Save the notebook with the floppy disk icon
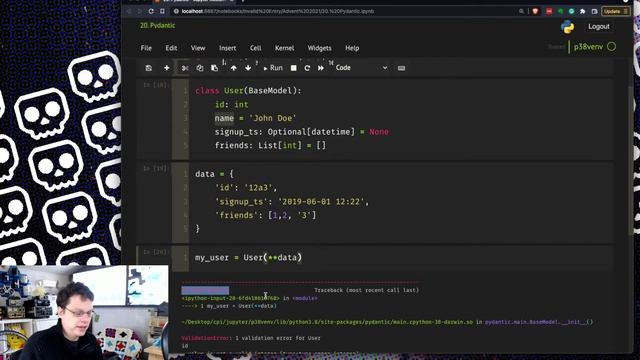Screen dimensions: 640x360 point(149,68)
